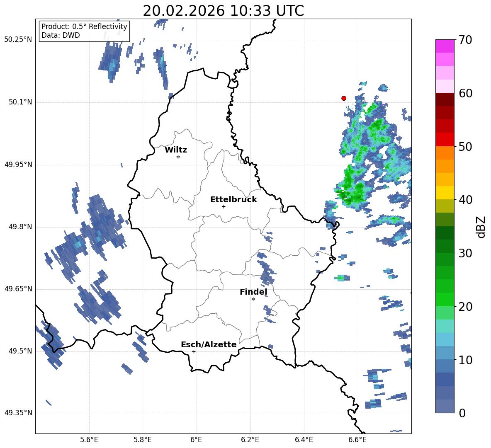Click the 6°E longitude label
491x448 pixels.
pyautogui.click(x=196, y=440)
